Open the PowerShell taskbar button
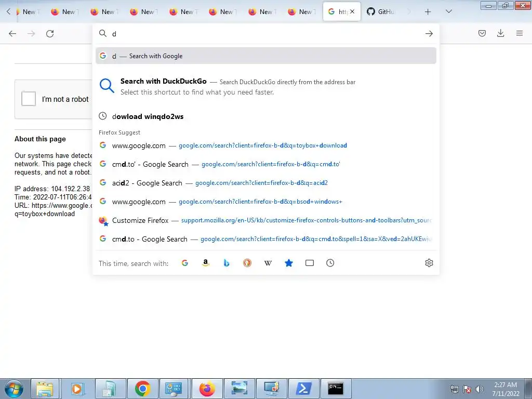 [x=303, y=389]
